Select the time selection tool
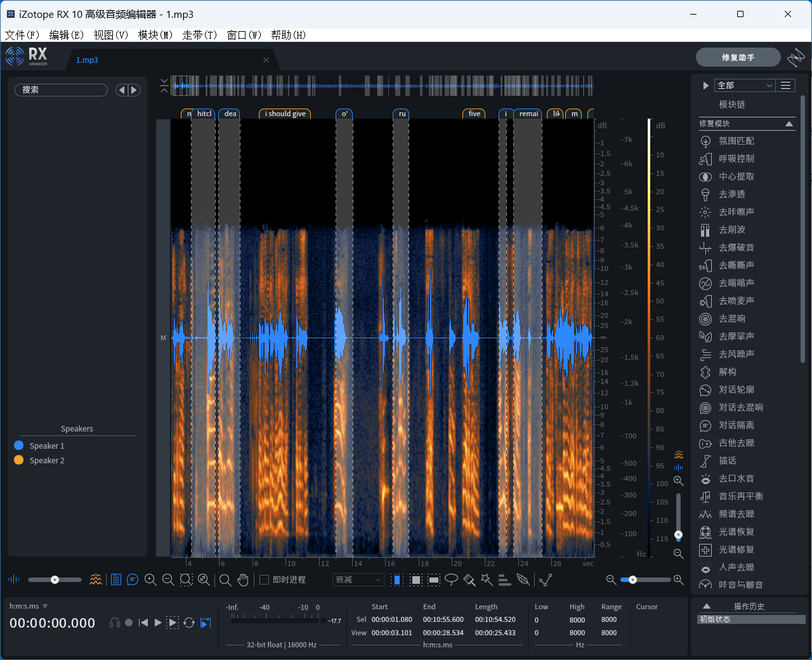Screen dimensions: 812x660 396,579
